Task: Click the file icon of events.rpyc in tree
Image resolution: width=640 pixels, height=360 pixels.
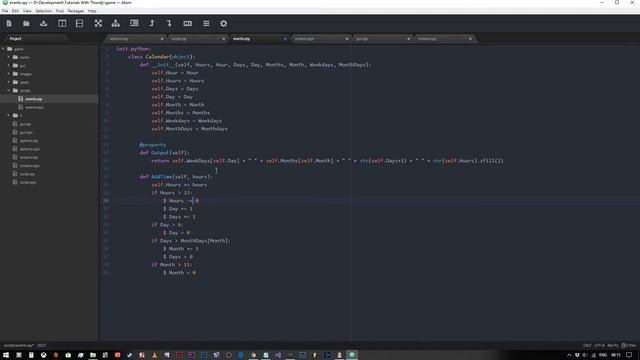Action: pos(20,107)
